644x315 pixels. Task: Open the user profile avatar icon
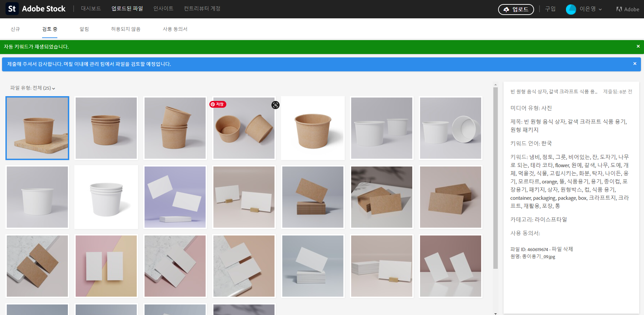(x=571, y=9)
